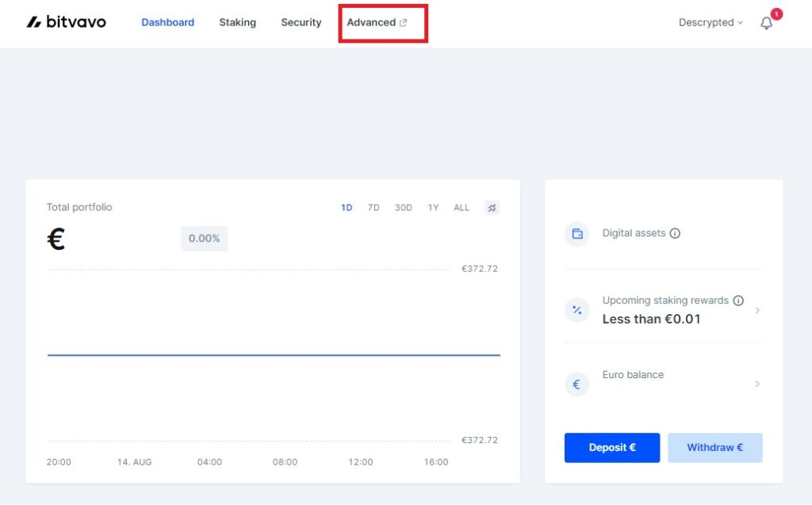Image resolution: width=812 pixels, height=505 pixels.
Task: Select the 7D chart range
Action: click(x=373, y=208)
